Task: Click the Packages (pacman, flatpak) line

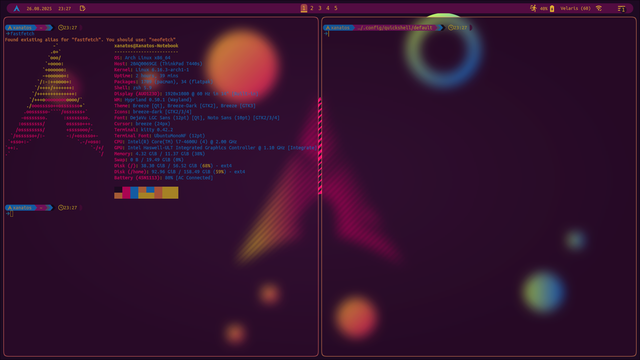Action: coord(163,82)
